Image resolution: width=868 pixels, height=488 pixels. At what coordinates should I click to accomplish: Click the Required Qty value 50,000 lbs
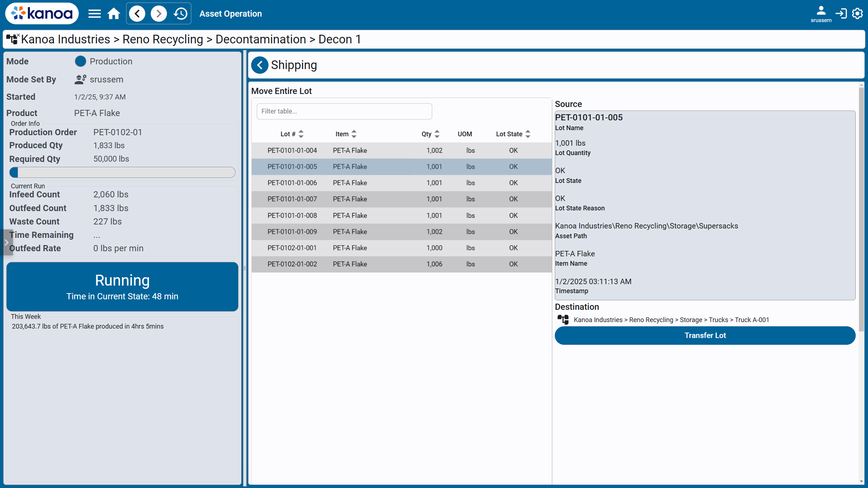tap(111, 159)
